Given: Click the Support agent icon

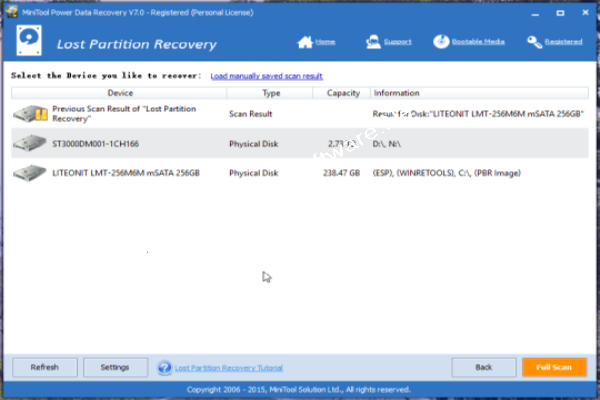Looking at the screenshot, I should click(x=373, y=42).
